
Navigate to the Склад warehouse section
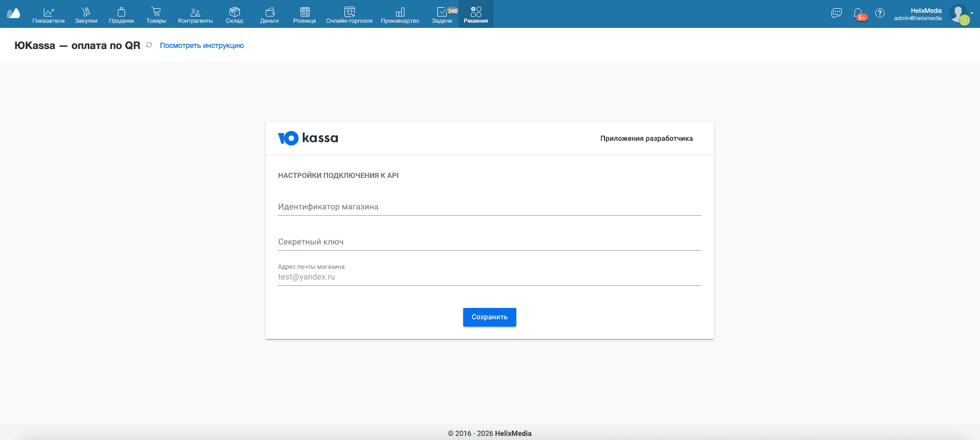(x=234, y=15)
